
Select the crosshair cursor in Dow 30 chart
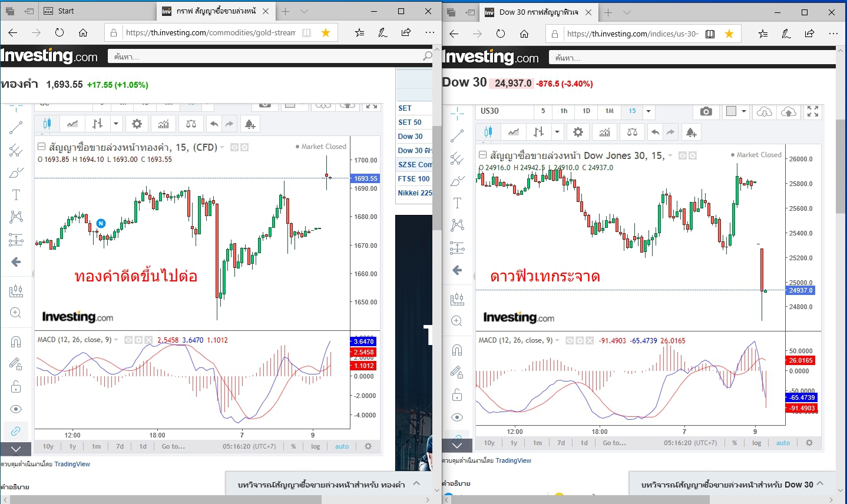pyautogui.click(x=457, y=113)
